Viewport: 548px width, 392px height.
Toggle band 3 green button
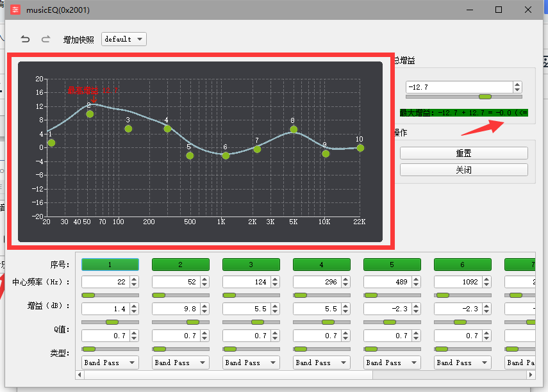[x=251, y=265]
